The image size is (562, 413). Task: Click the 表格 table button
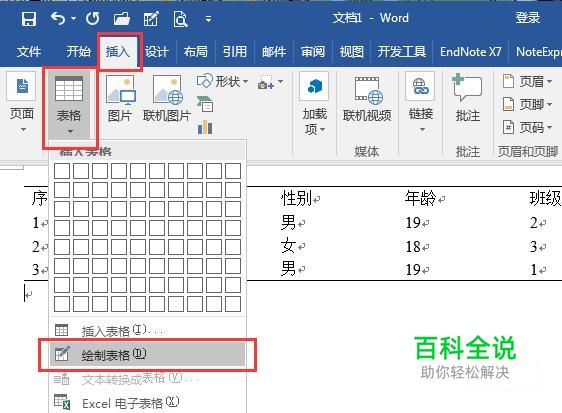69,105
